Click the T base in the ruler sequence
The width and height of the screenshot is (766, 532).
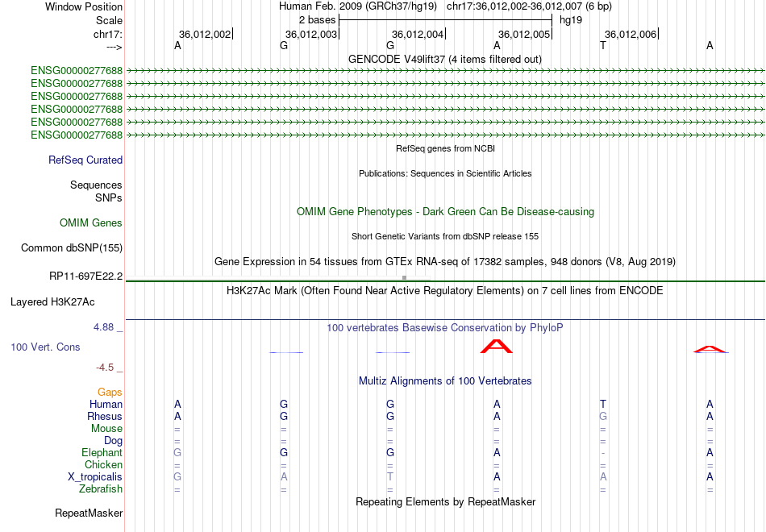tap(603, 45)
